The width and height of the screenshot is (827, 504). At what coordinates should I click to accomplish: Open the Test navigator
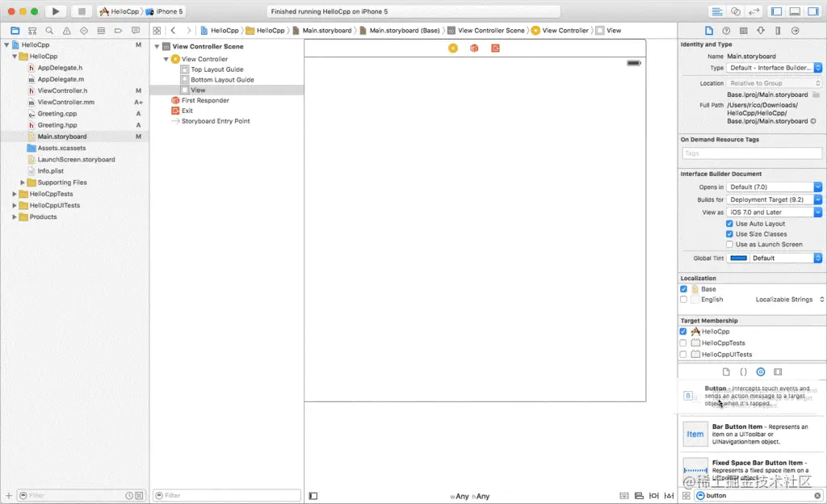pyautogui.click(x=84, y=31)
